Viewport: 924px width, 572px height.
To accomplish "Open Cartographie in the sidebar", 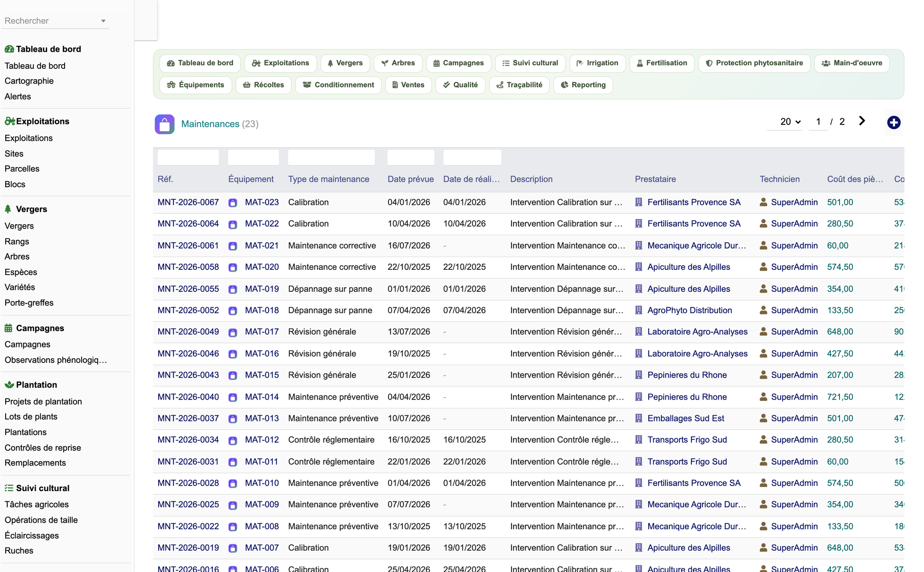I will click(x=29, y=81).
